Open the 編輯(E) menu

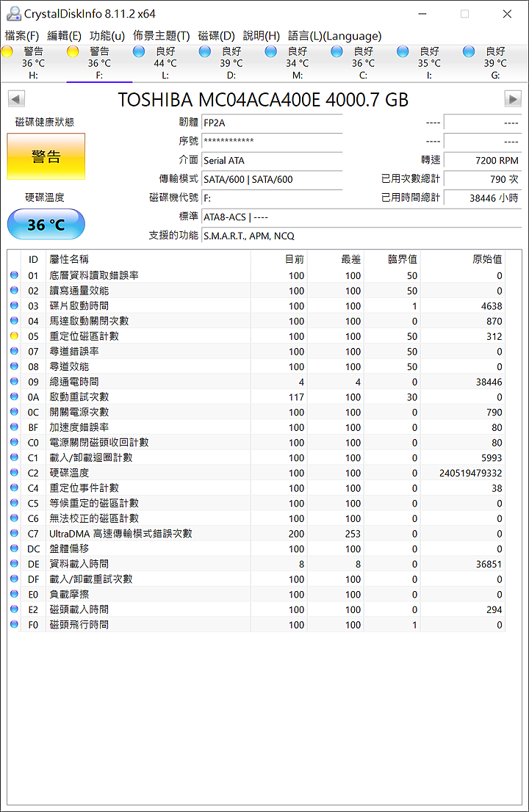[x=64, y=36]
